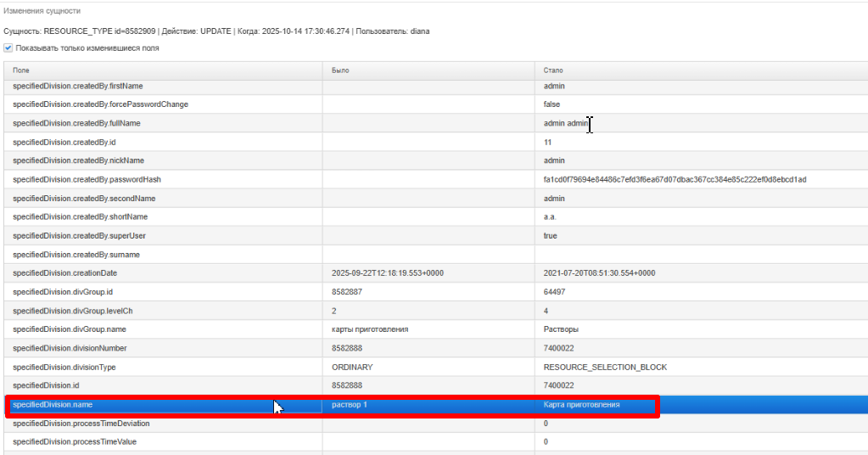Click old value 'карты приготовления'
The image size is (868, 455).
tap(370, 329)
